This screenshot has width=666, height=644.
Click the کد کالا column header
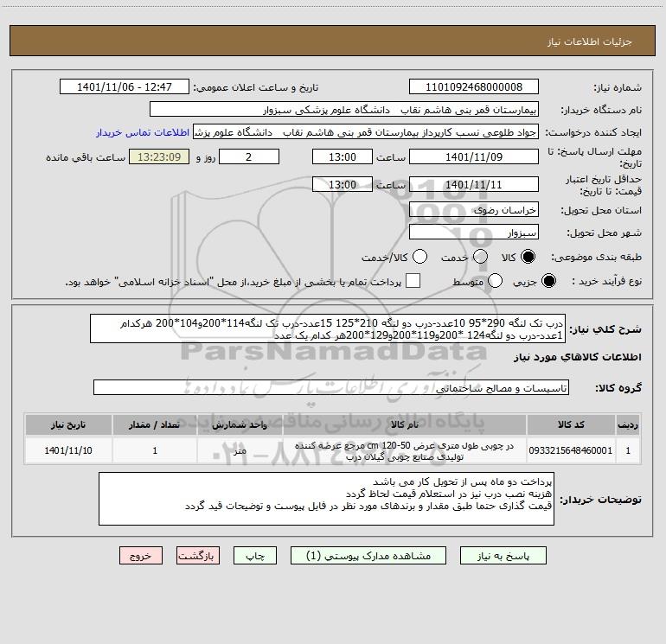(x=571, y=424)
